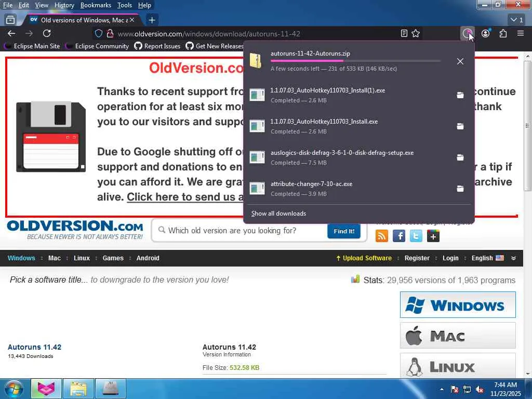Open Report Issues bookmark

[x=157, y=46]
